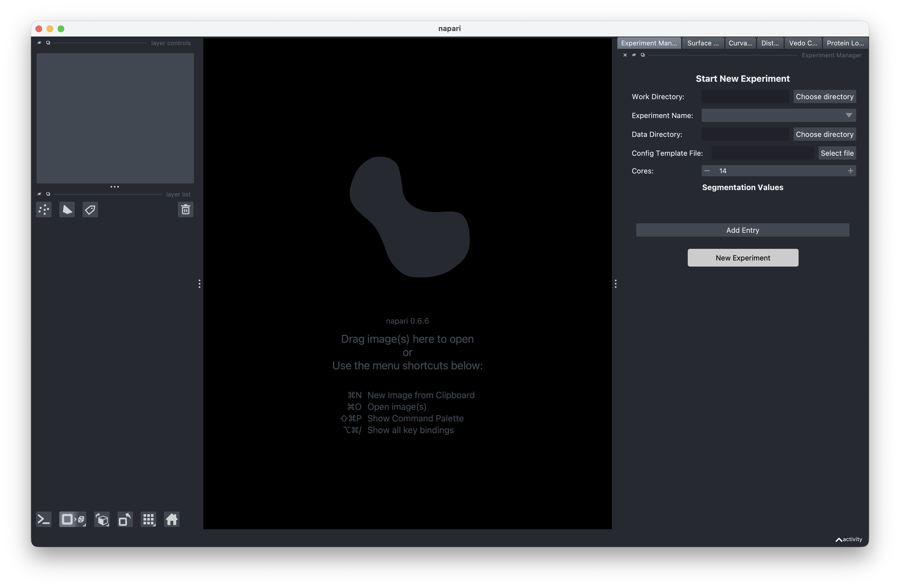Minimize the napari window
The width and height of the screenshot is (900, 588).
50,29
